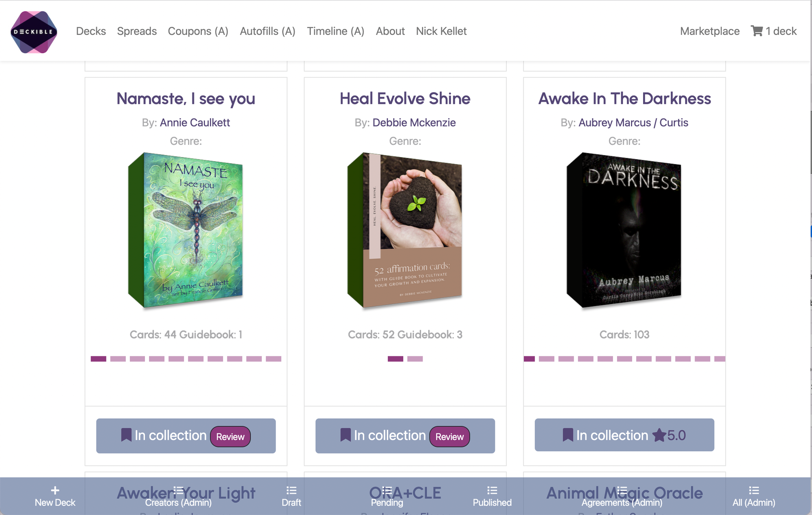Select third carousel dot under Namaste deck
This screenshot has width=812, height=515.
[137, 359]
